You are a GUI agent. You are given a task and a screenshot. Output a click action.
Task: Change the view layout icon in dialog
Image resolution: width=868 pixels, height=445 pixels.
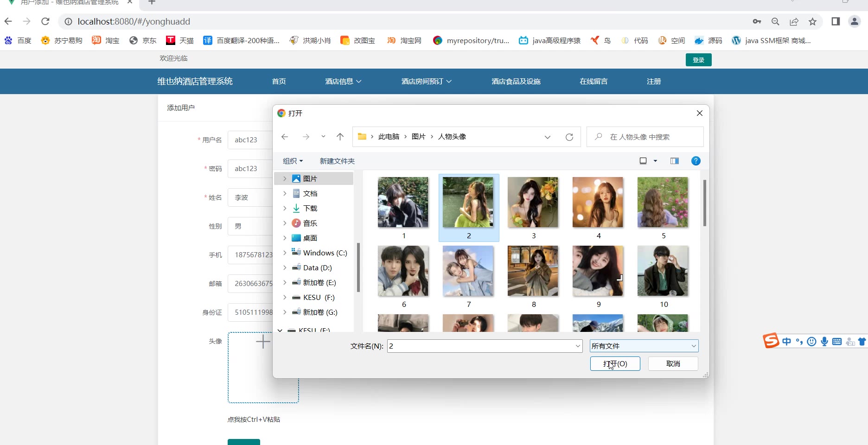643,161
